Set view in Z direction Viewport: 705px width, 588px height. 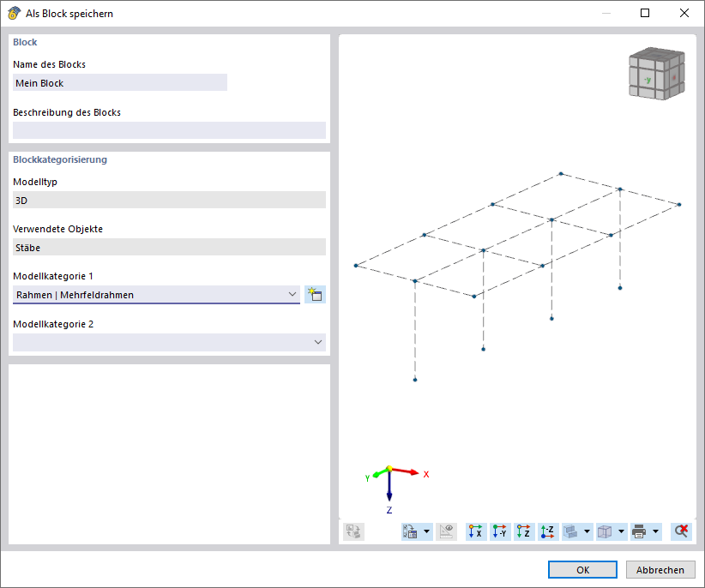(x=524, y=531)
